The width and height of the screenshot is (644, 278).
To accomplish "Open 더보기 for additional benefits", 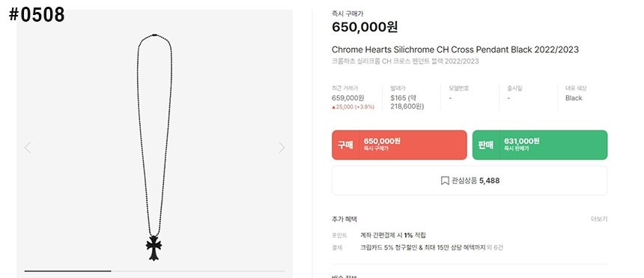I will 599,220.
